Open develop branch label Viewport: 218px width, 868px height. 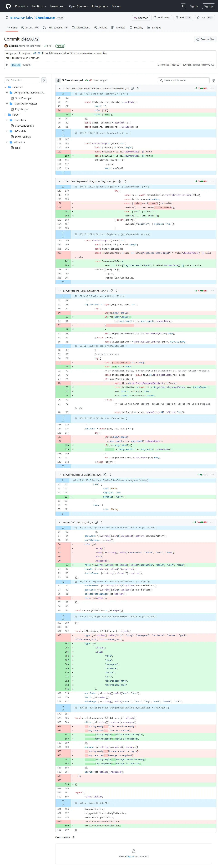pos(16,65)
